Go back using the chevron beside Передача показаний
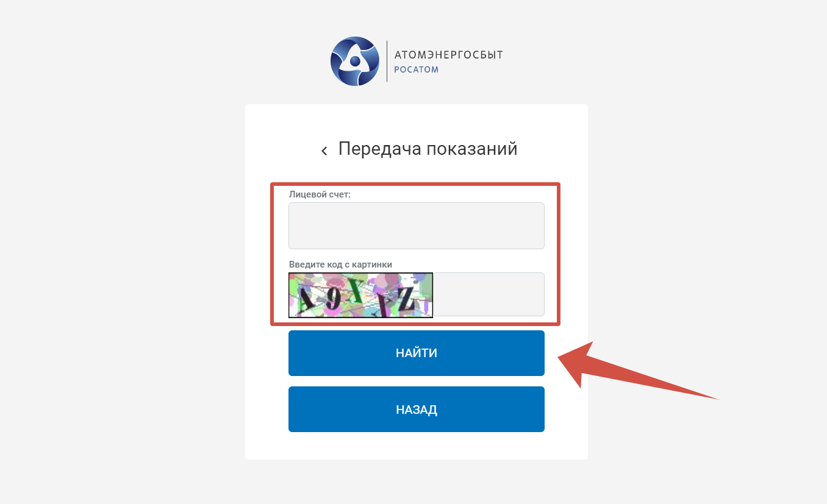This screenshot has height=504, width=827. [324, 151]
